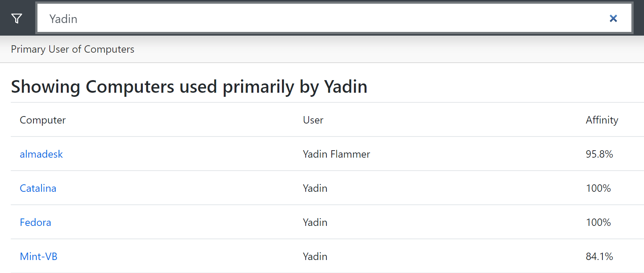Click the 100% affinity in the Catalina row

[x=598, y=188]
